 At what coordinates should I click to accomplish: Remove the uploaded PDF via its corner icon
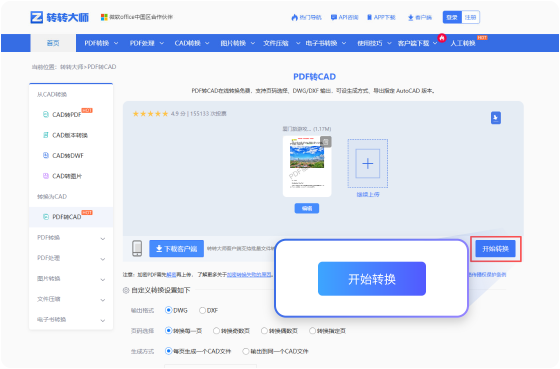(326, 142)
